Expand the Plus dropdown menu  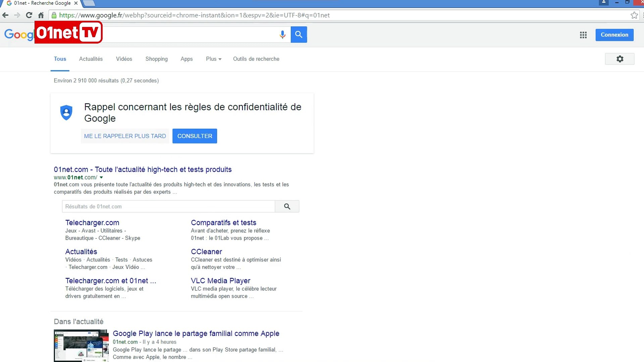(213, 59)
